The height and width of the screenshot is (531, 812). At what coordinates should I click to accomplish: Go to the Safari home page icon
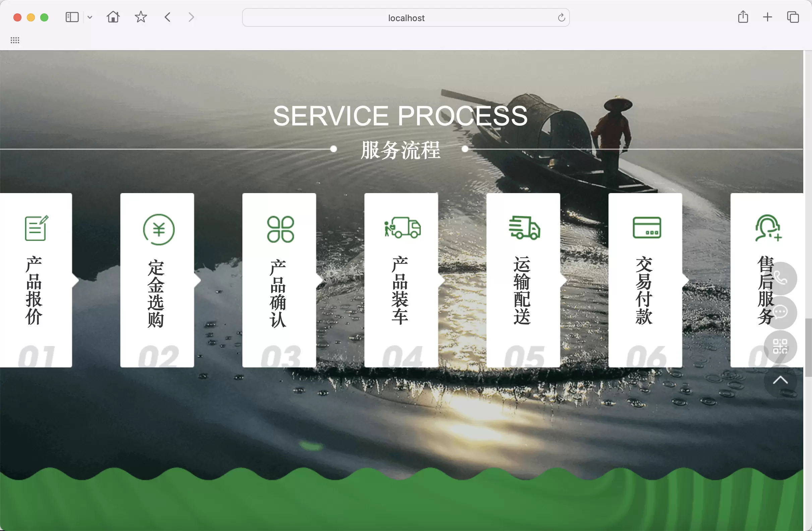(113, 17)
